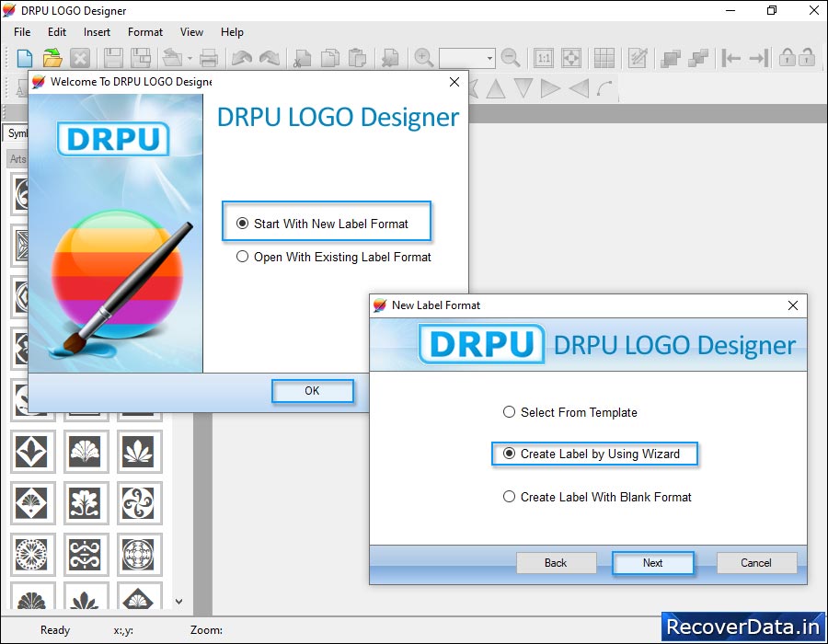The height and width of the screenshot is (644, 828).
Task: Click the open padlock Unlock icon
Action: [x=806, y=56]
